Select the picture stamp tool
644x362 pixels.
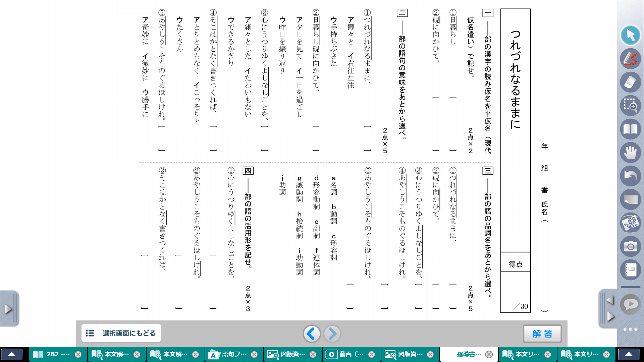pos(631,223)
